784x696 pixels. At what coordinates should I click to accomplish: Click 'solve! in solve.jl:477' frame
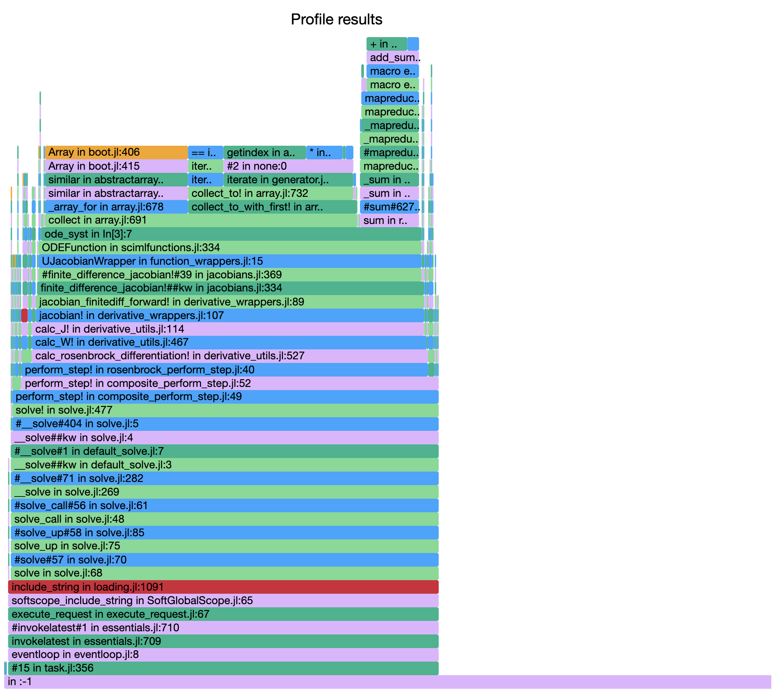coord(225,410)
